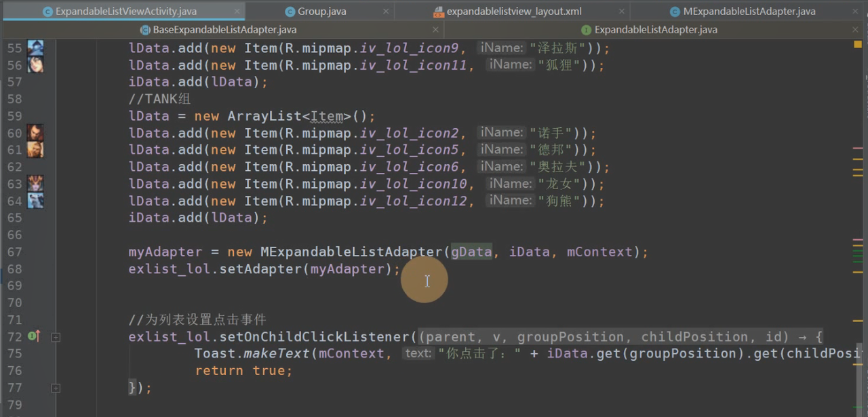Click the MExpandableListAdapter class name on line 67
This screenshot has width=868, height=417.
pos(351,252)
